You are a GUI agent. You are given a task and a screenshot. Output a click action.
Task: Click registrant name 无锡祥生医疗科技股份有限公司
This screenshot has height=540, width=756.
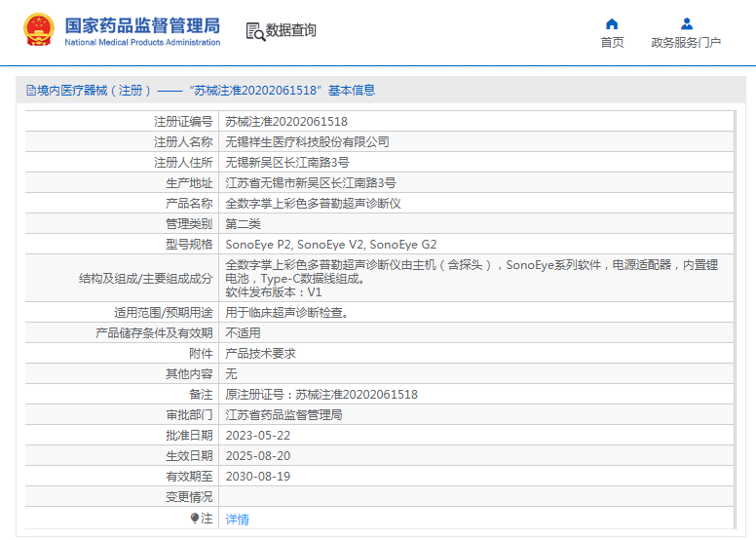[x=307, y=141]
